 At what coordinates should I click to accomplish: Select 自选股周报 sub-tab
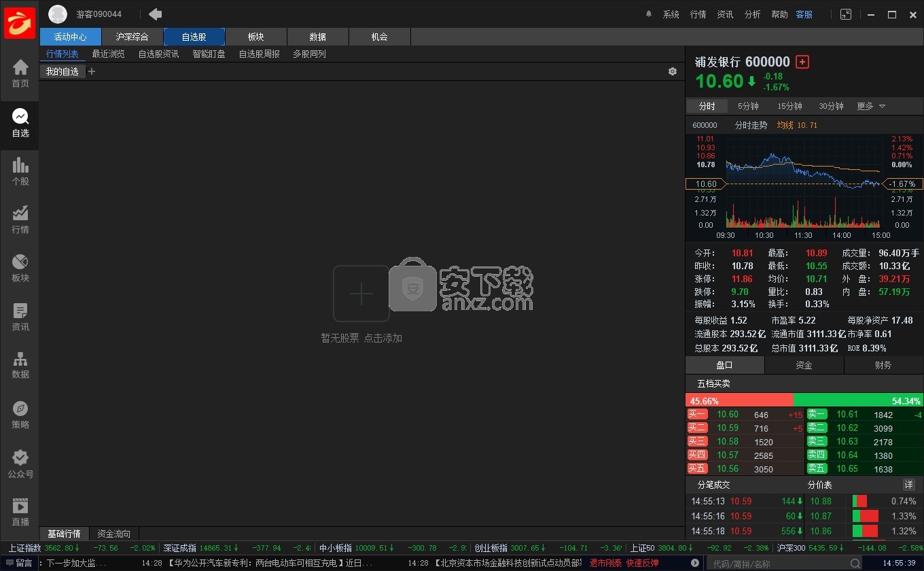260,54
